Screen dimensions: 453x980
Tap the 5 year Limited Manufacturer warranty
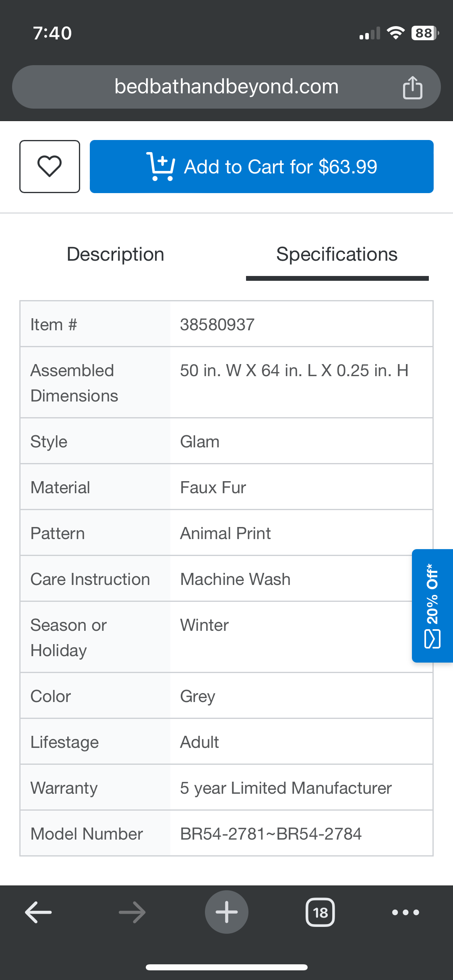[x=285, y=788]
